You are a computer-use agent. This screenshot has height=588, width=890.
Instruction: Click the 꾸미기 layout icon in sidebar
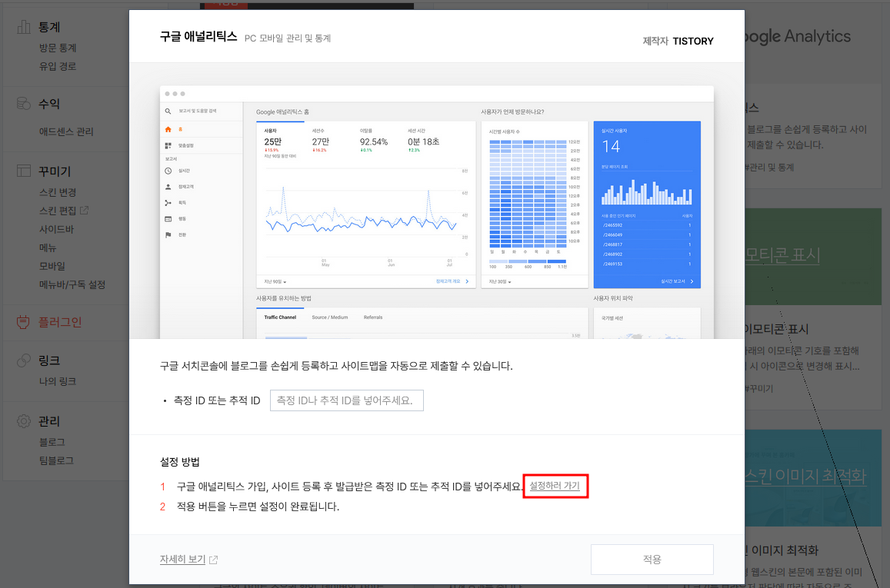24,171
